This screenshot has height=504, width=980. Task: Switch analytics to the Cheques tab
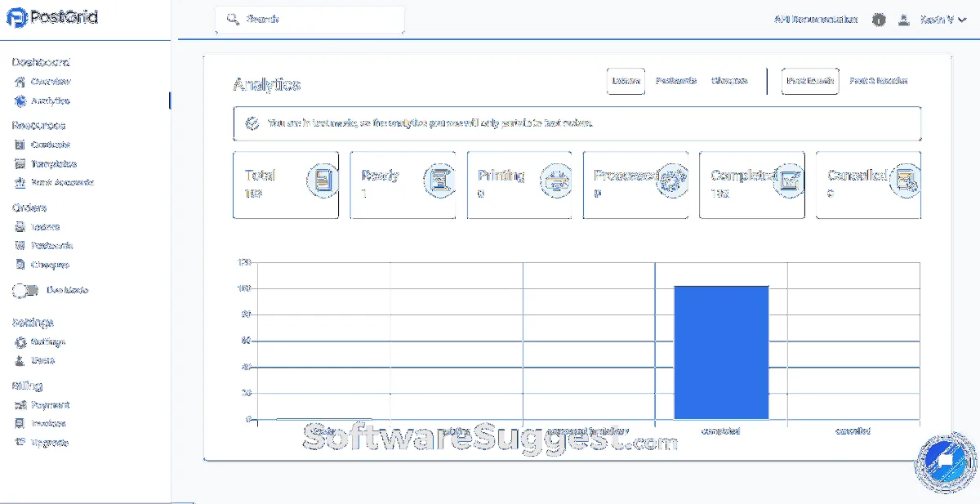[729, 82]
